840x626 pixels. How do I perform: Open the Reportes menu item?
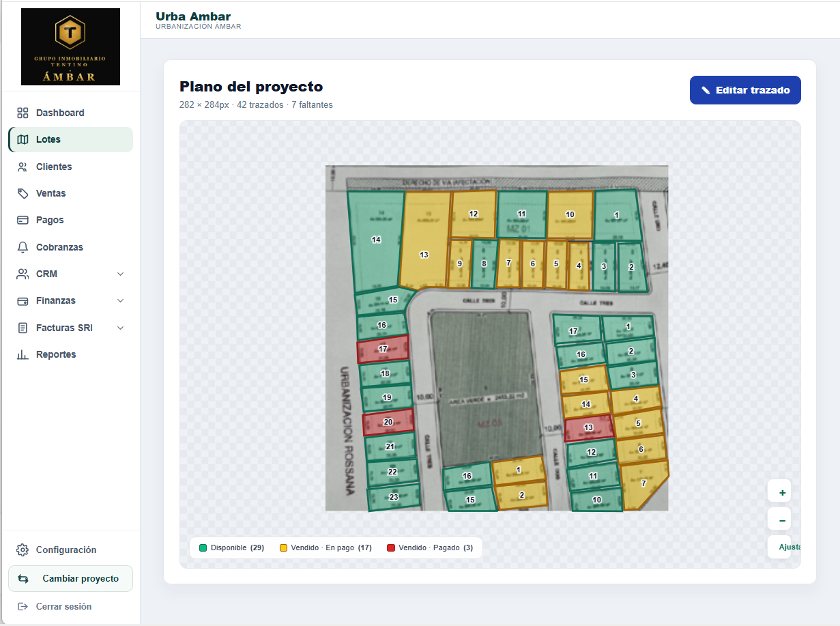pyautogui.click(x=70, y=354)
